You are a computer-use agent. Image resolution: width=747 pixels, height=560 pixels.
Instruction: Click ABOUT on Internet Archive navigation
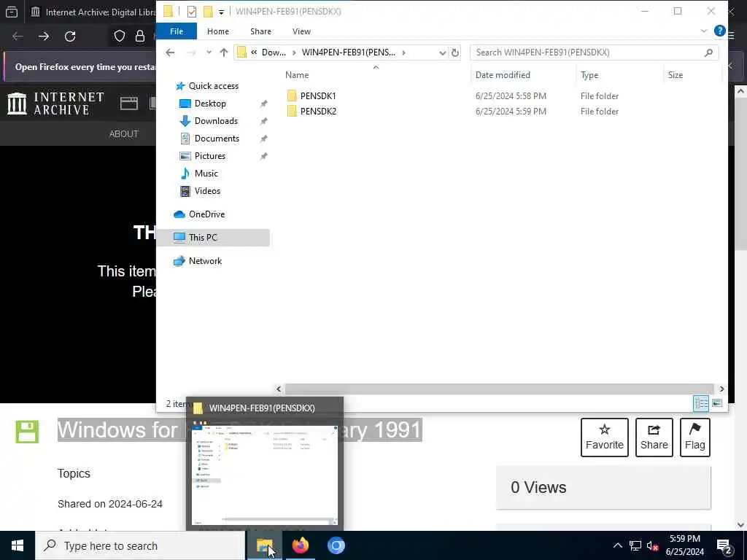[124, 134]
